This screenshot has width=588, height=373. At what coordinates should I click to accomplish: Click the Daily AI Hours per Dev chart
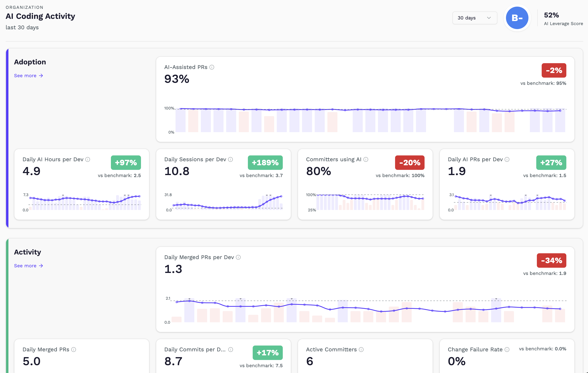pyautogui.click(x=82, y=202)
